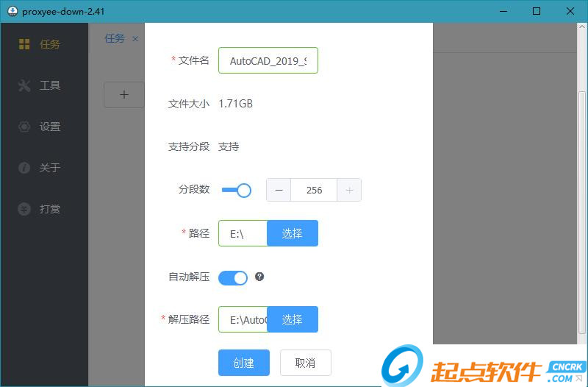588x387 pixels.
Task: Click the 支持 segment support value
Action: [229, 146]
